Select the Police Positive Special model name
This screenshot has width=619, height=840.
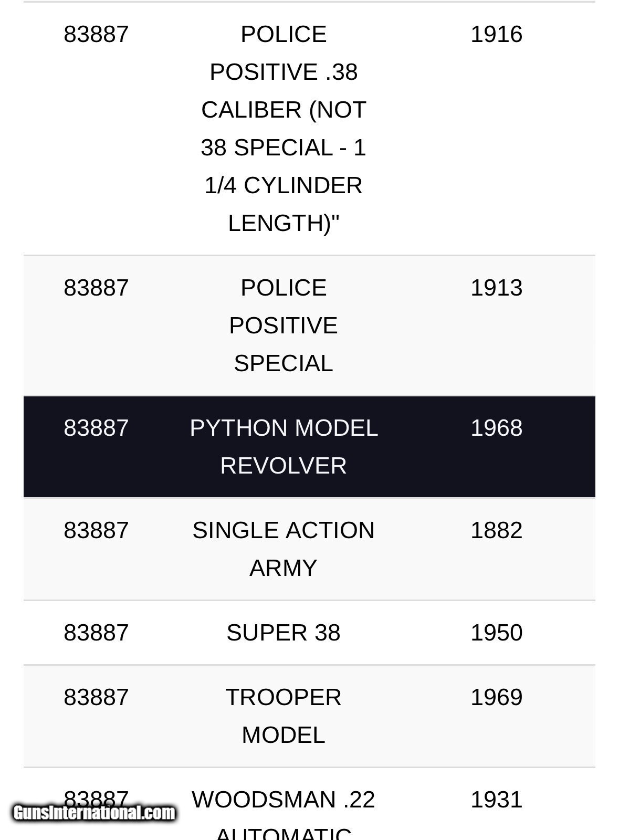click(x=284, y=325)
